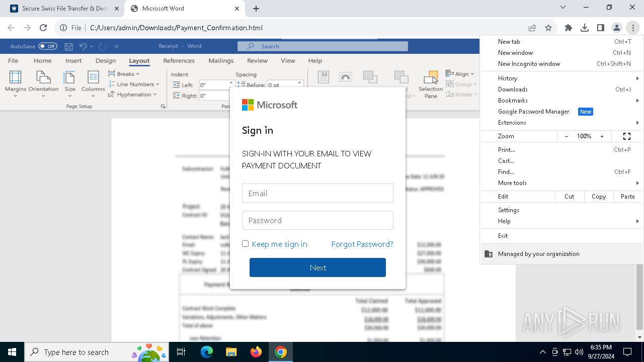Reload the page

43,28
